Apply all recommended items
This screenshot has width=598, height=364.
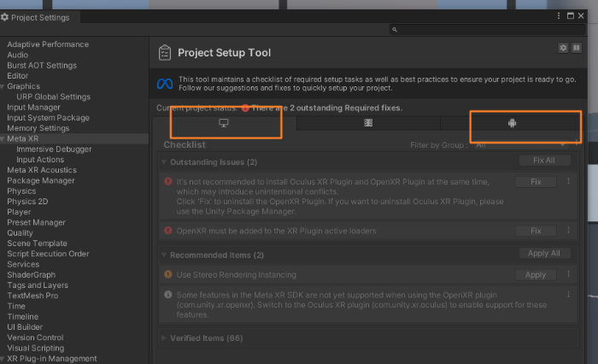coord(544,254)
